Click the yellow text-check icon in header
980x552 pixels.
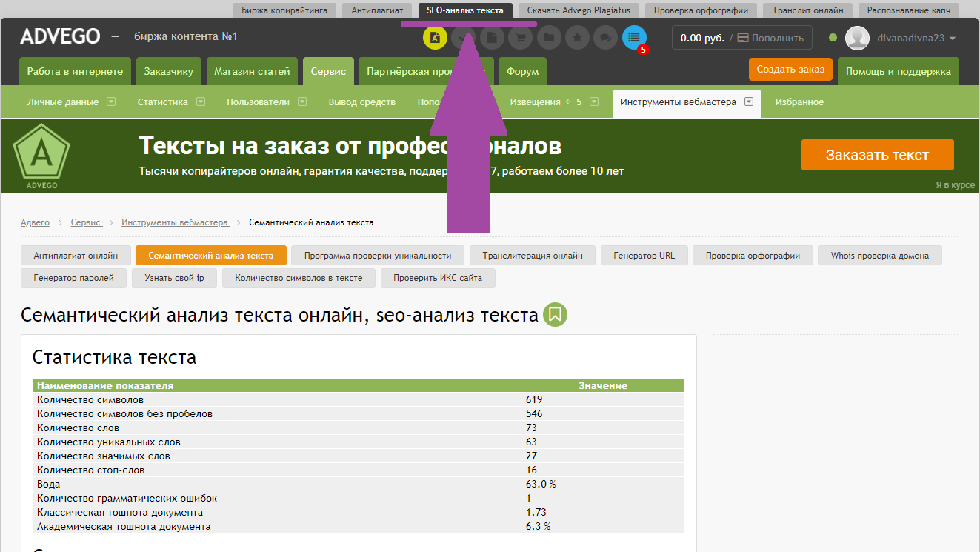[435, 37]
